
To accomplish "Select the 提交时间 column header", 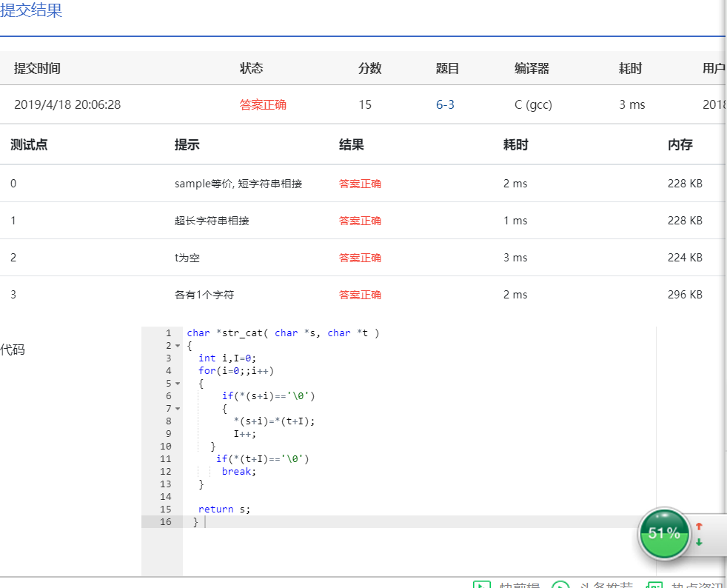I will 37,69.
